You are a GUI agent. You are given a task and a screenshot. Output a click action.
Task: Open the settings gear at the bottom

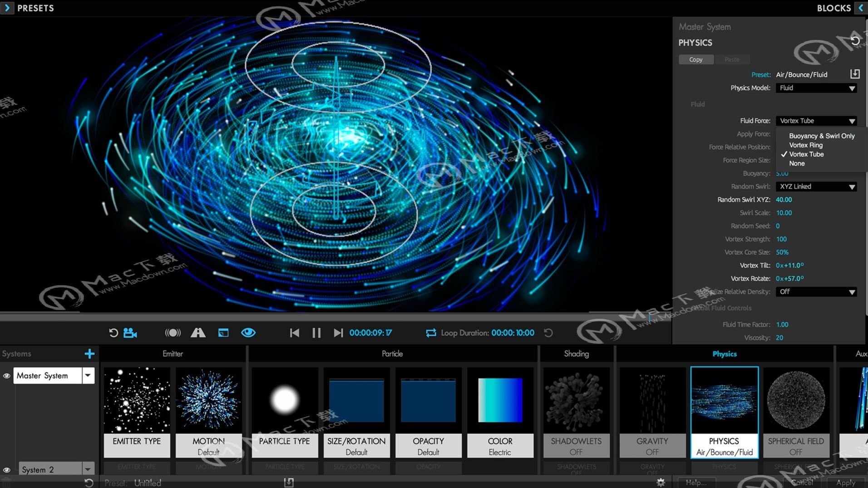pos(661,482)
